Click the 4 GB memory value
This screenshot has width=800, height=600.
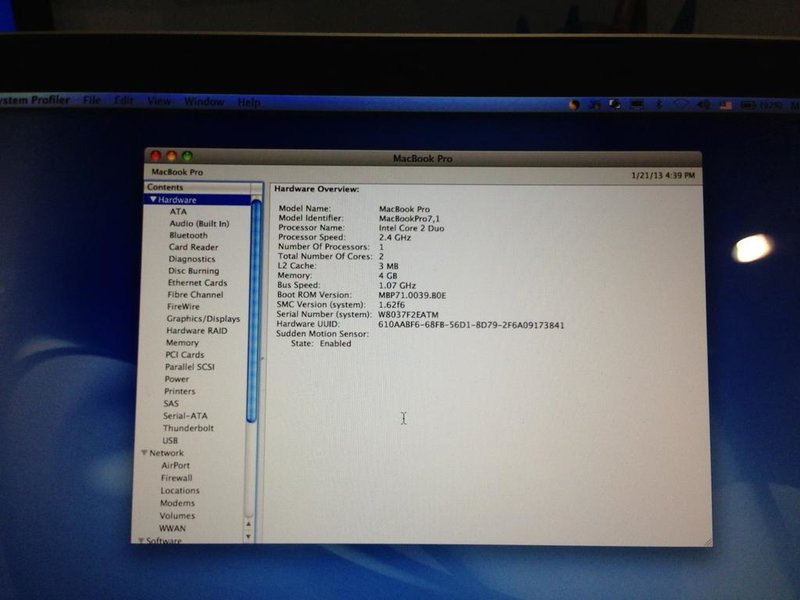(388, 276)
